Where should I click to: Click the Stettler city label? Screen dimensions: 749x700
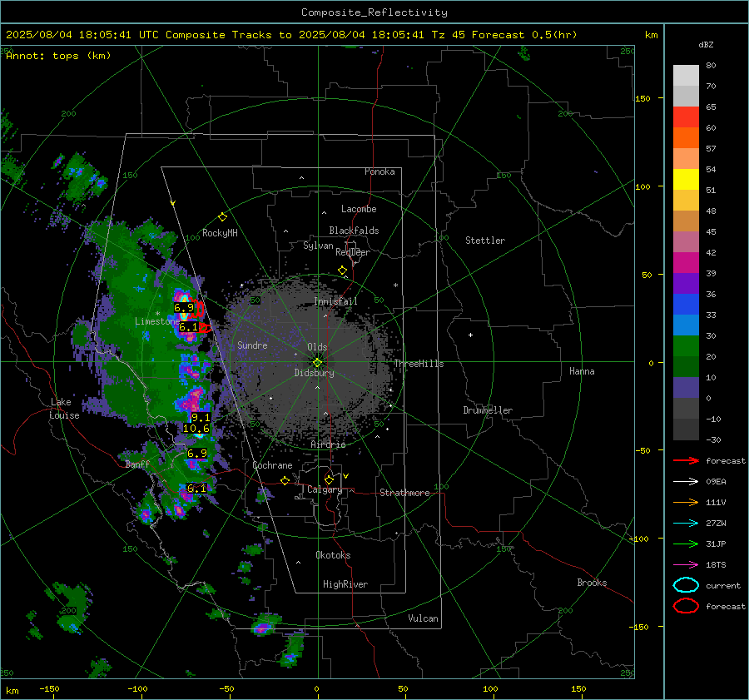coord(485,241)
